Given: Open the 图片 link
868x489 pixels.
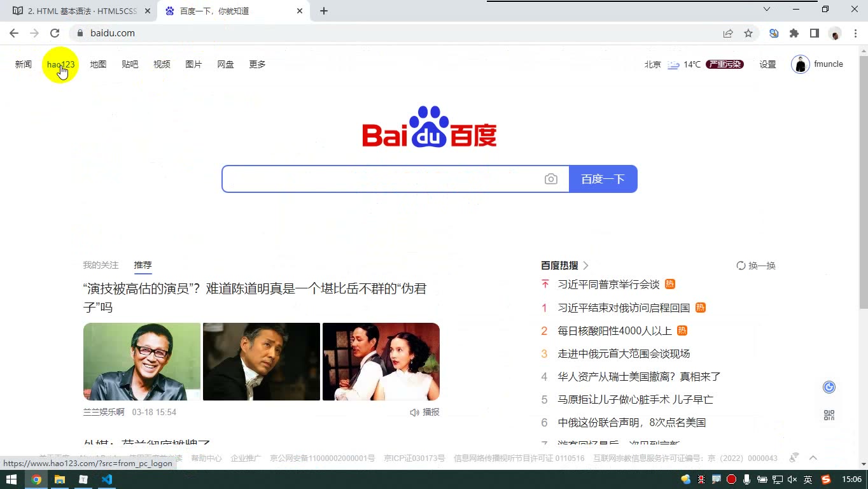Looking at the screenshot, I should pyautogui.click(x=193, y=64).
